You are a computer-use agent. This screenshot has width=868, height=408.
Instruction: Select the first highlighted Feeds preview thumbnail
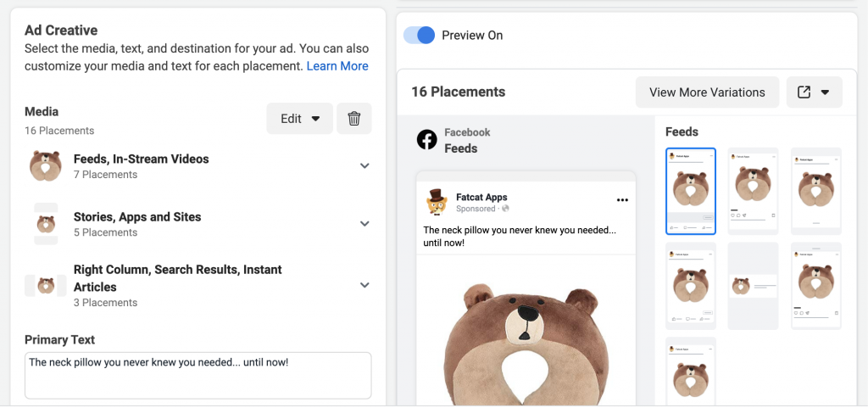click(690, 191)
